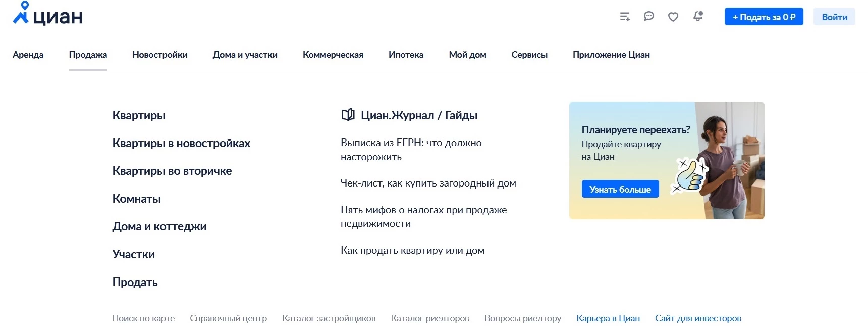
Task: Open favorites heart icon
Action: [x=673, y=17]
